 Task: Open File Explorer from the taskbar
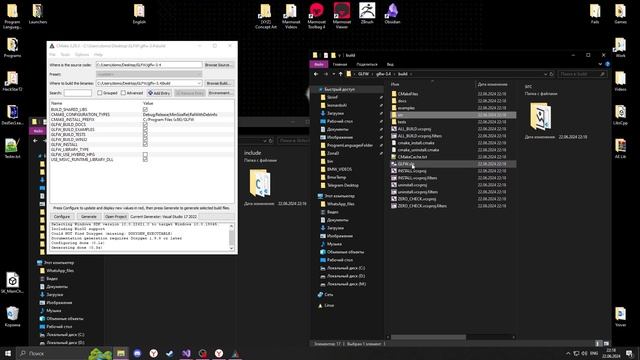121,353
